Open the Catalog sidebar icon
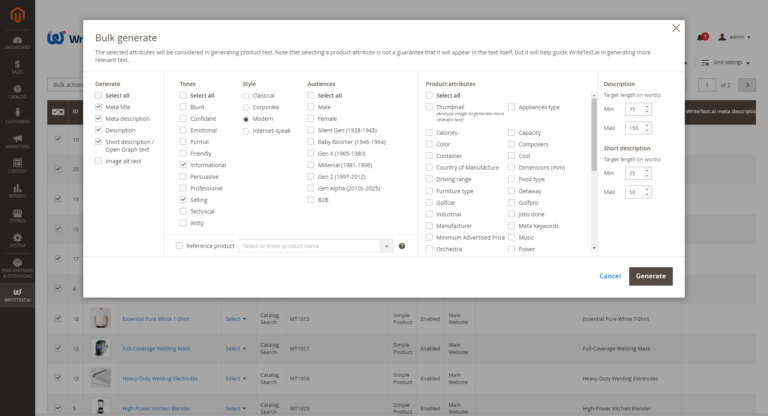 tap(18, 92)
